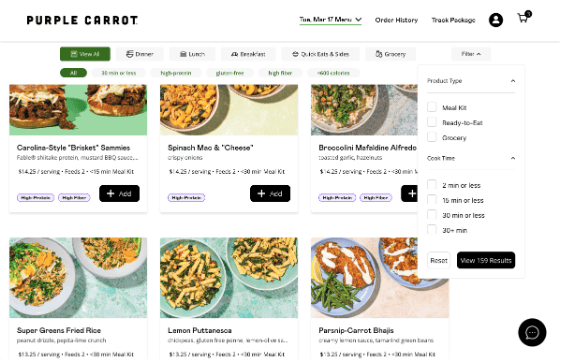Select the high-protein filter chip
The image size is (562, 362).
coord(176,73)
